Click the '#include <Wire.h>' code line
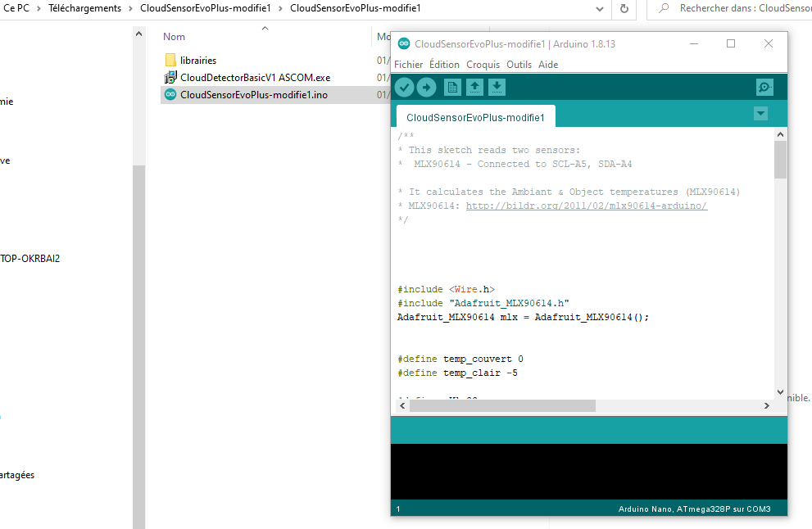This screenshot has height=529, width=812. (446, 289)
